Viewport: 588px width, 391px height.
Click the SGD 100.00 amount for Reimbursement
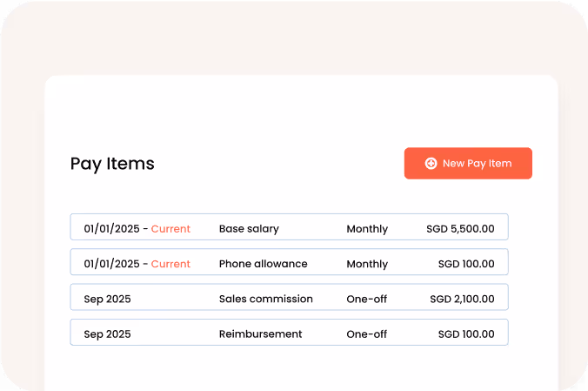[466, 334]
